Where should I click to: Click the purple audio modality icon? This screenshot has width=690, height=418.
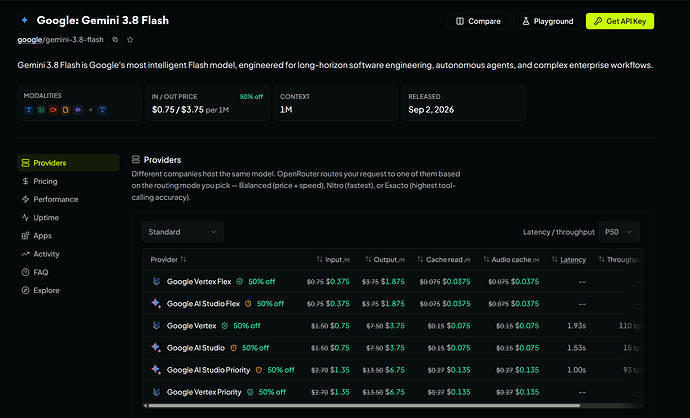click(x=78, y=110)
